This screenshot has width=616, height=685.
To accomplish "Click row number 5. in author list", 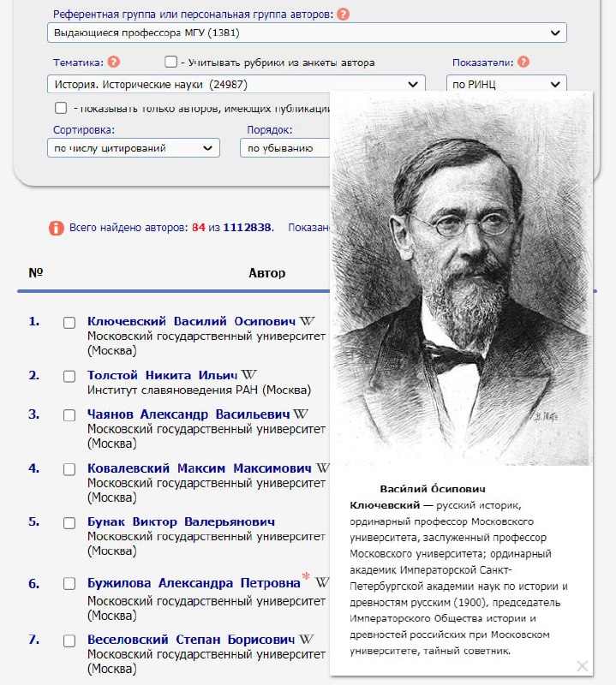I will pos(33,521).
